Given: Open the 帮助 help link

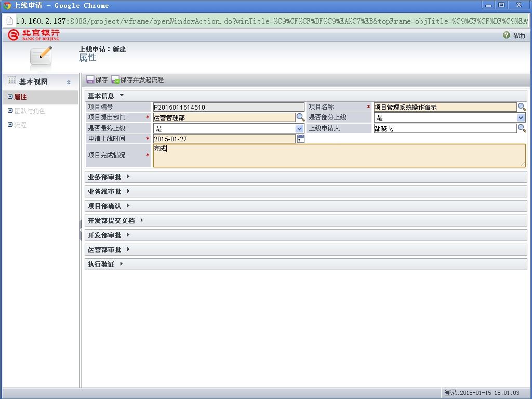Looking at the screenshot, I should 514,35.
